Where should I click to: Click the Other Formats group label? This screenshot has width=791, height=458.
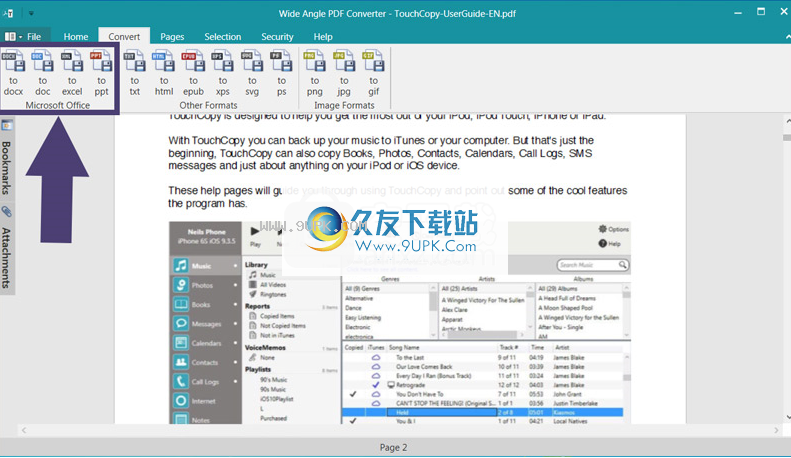208,105
